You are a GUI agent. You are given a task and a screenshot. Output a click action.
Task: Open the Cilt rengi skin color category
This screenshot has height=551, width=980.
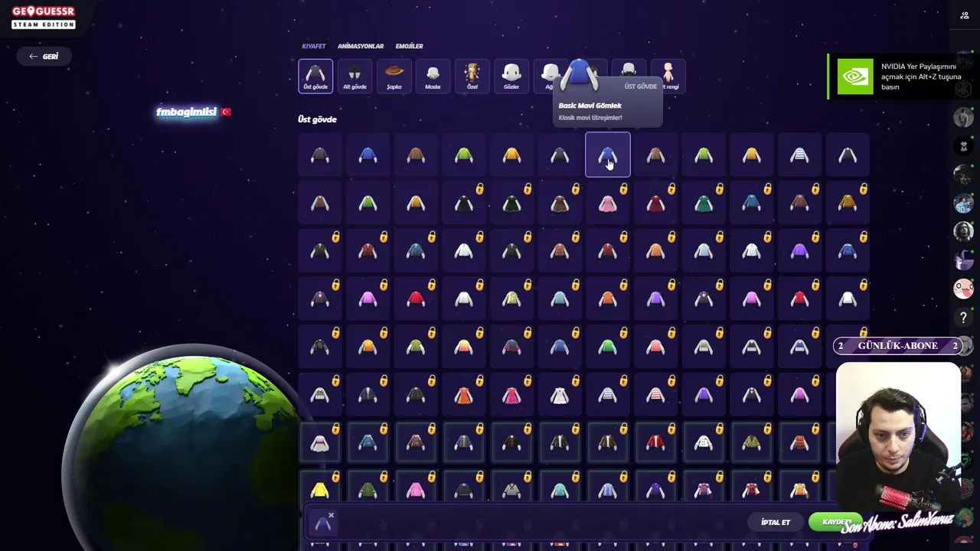(x=668, y=76)
